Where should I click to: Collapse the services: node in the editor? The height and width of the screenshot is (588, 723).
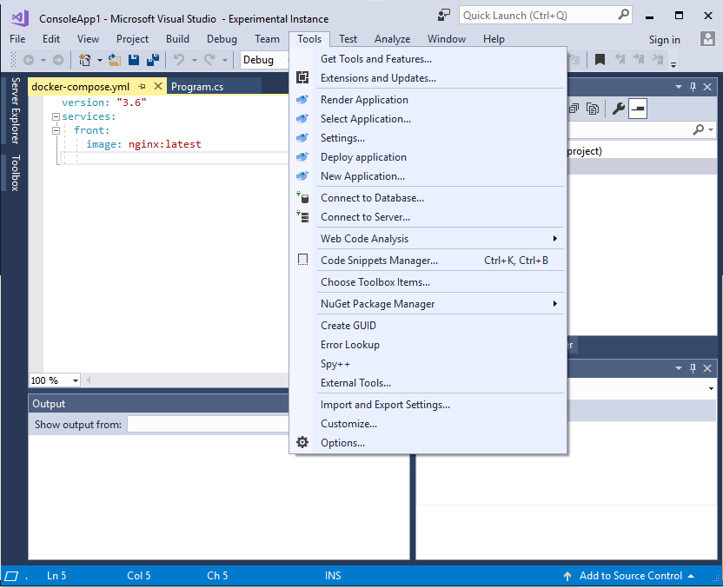(x=56, y=116)
